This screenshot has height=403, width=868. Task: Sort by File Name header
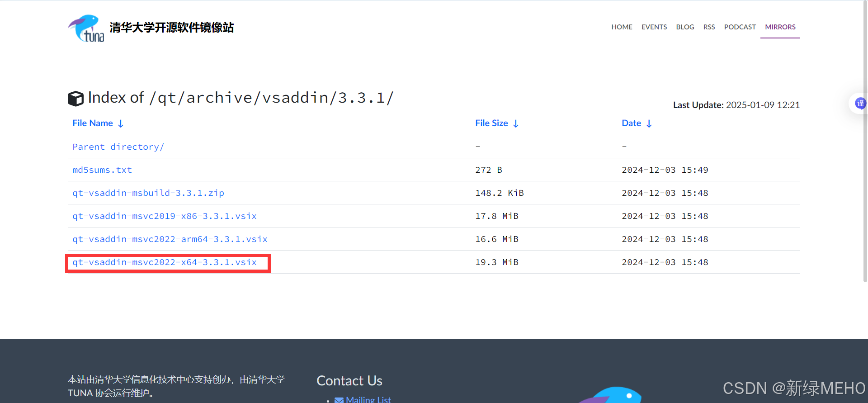coord(93,123)
